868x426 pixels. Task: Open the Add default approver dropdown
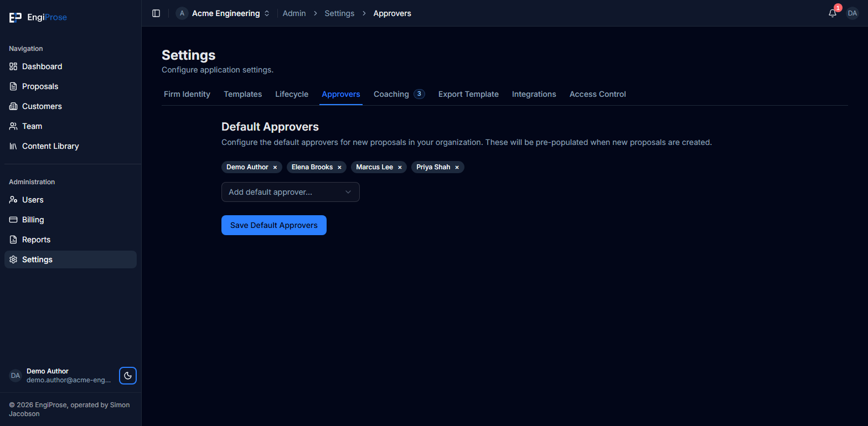point(291,192)
